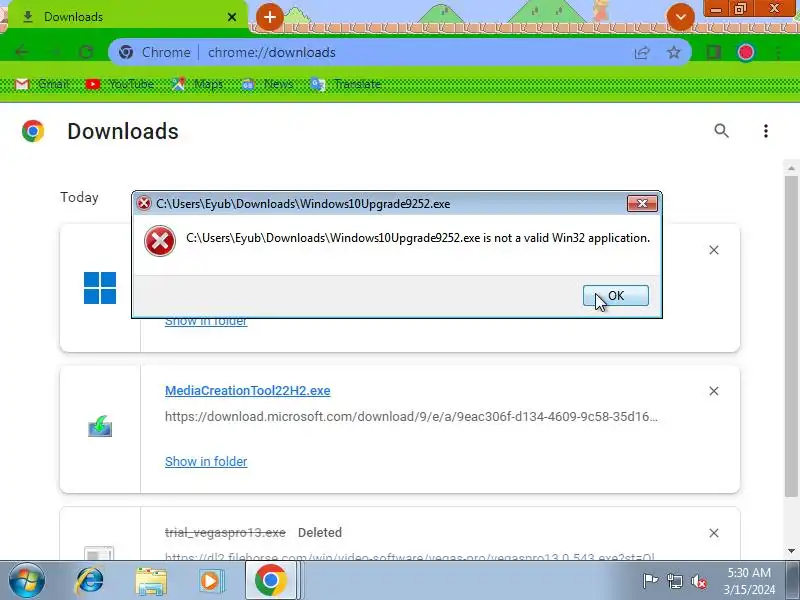Click the error icon in dialog title
This screenshot has height=600, width=800.
[144, 204]
